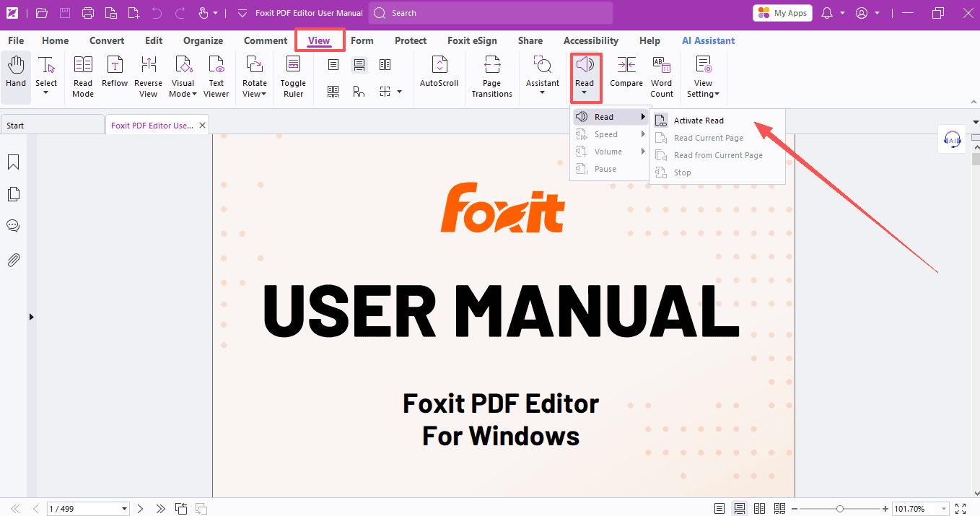Open the Read submenu entry
Viewport: 980px width, 516px height.
[x=610, y=117]
